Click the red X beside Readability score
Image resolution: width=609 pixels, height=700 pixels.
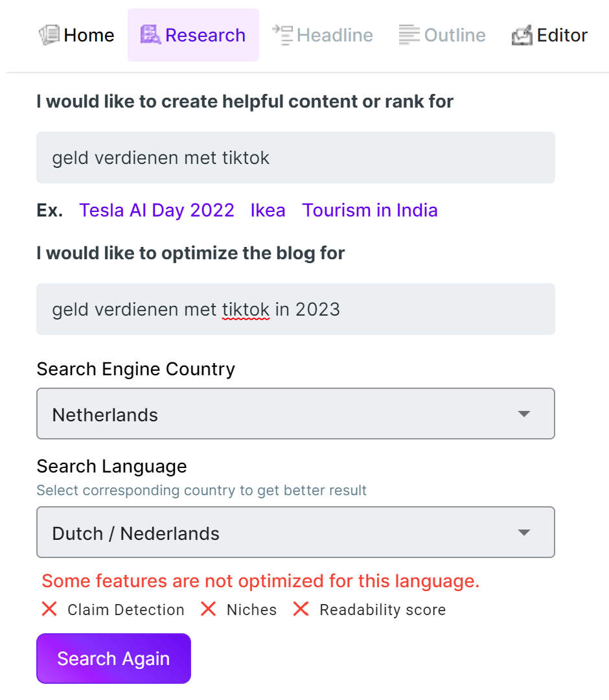click(301, 609)
